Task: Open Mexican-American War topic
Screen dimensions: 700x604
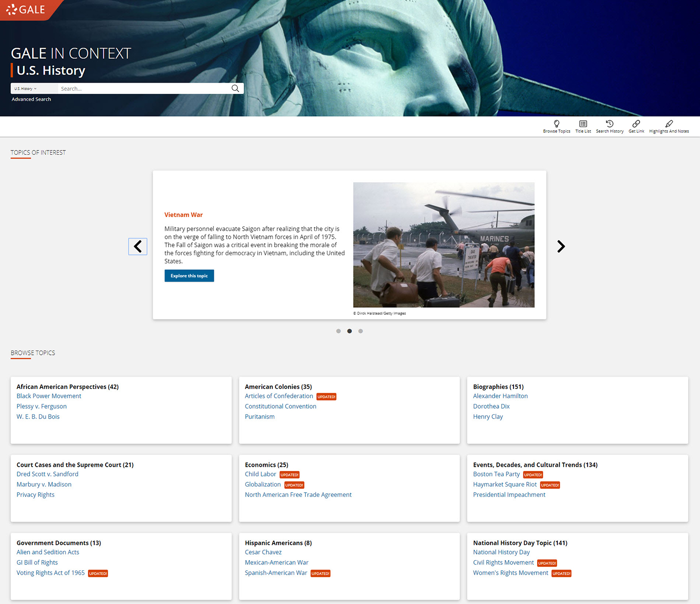Action: 277,562
